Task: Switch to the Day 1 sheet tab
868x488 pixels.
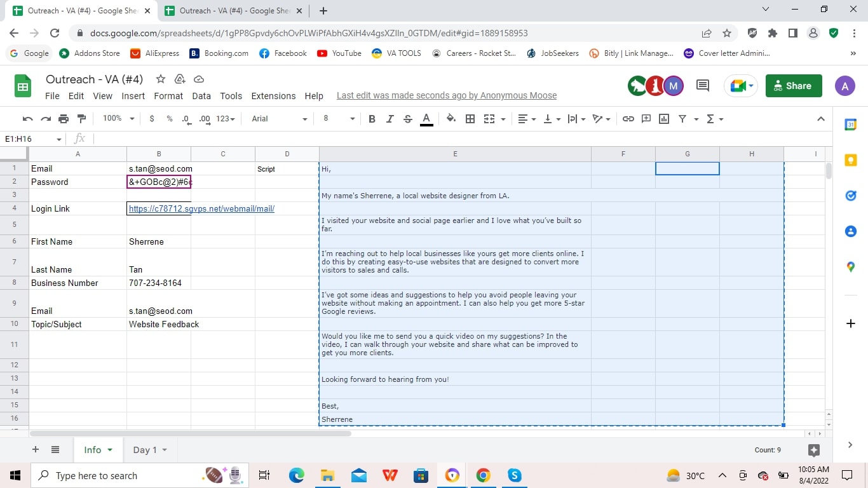Action: [x=144, y=449]
